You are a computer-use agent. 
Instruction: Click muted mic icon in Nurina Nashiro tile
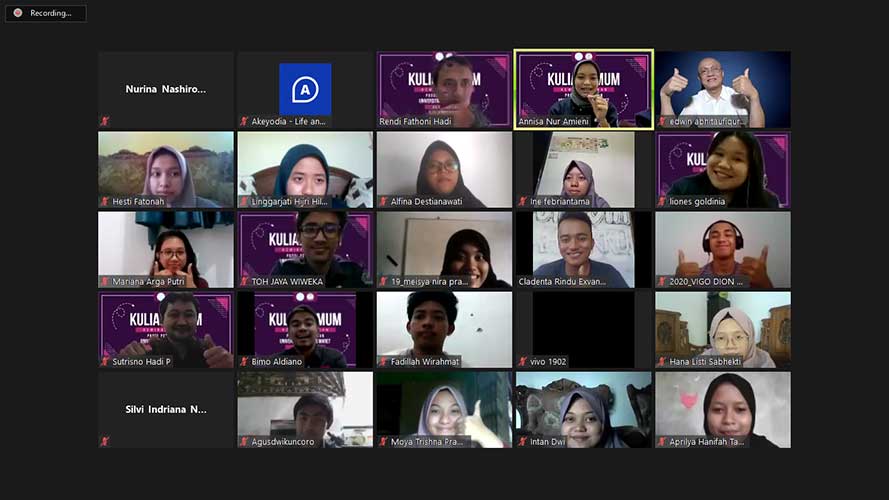pyautogui.click(x=104, y=121)
